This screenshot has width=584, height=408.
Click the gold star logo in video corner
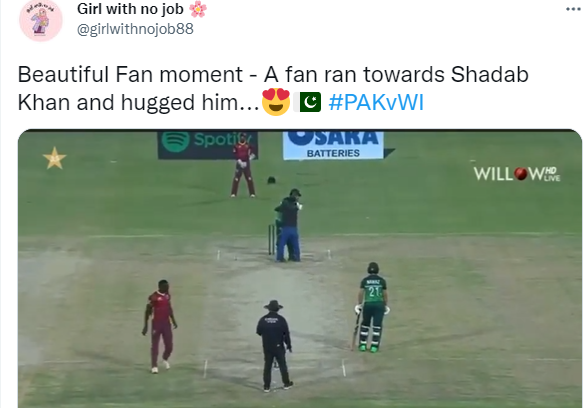pos(55,158)
